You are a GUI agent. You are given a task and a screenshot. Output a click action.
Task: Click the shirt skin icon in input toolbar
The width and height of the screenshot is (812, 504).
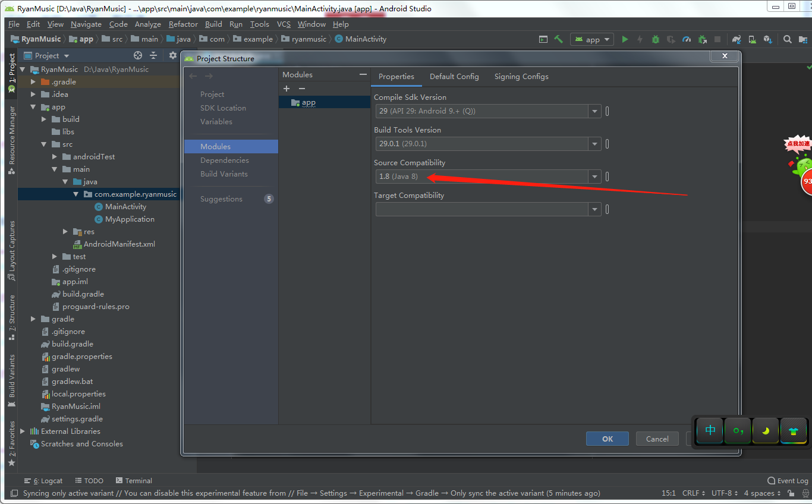[x=794, y=431]
